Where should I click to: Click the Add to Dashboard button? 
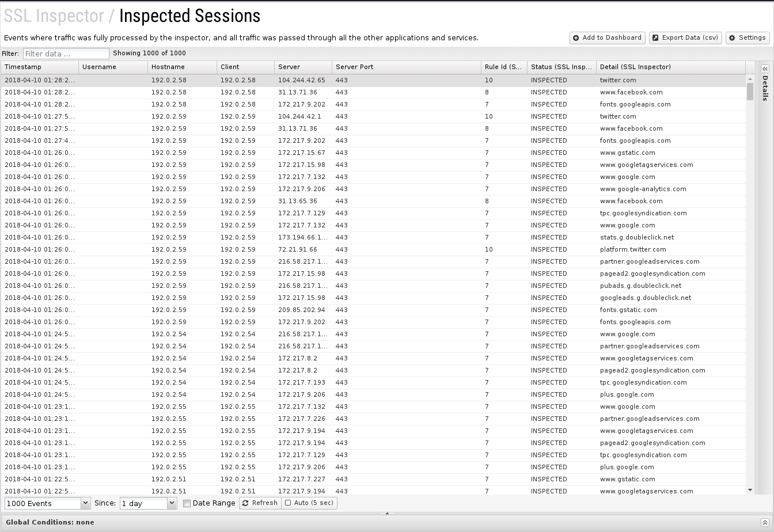click(x=607, y=37)
